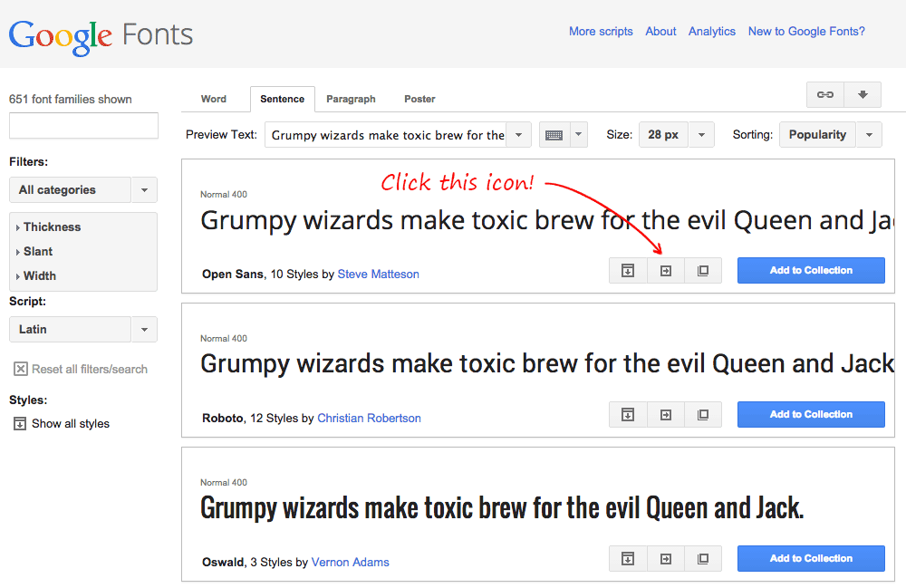This screenshot has width=906, height=588.
Task: Click the Roboto see-all-styles icon
Action: click(x=628, y=415)
